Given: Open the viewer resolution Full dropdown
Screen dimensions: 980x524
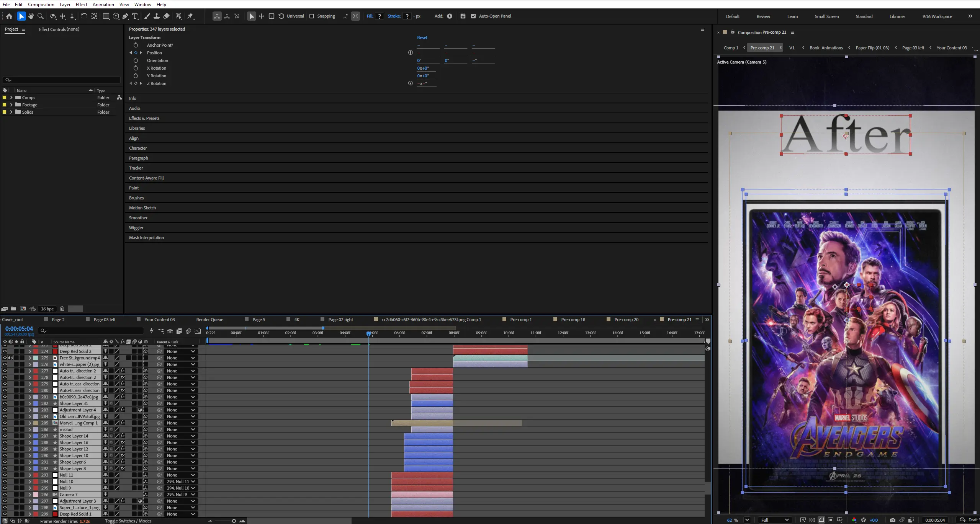Looking at the screenshot, I should click(x=775, y=520).
